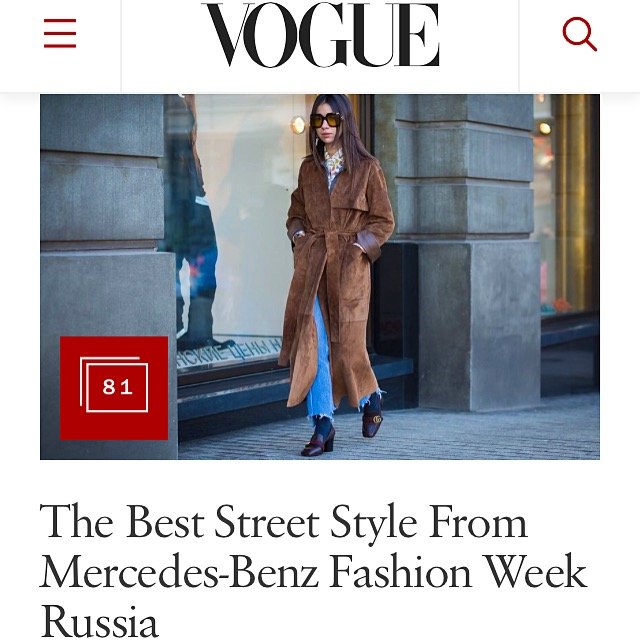The width and height of the screenshot is (640, 640).
Task: Go to homepage via VOGUE logo
Action: pos(321,34)
